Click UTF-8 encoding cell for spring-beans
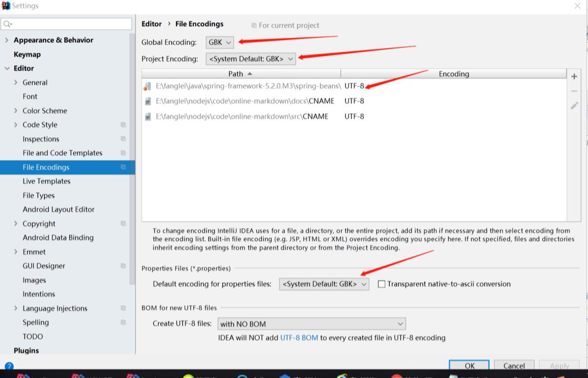Image resolution: width=588 pixels, height=378 pixels. click(354, 86)
